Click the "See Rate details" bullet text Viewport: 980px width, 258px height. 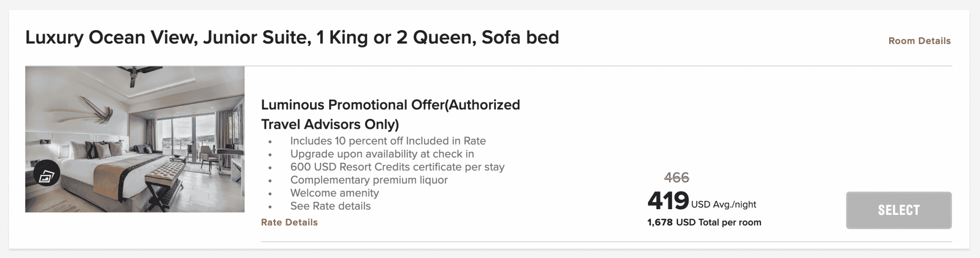330,206
